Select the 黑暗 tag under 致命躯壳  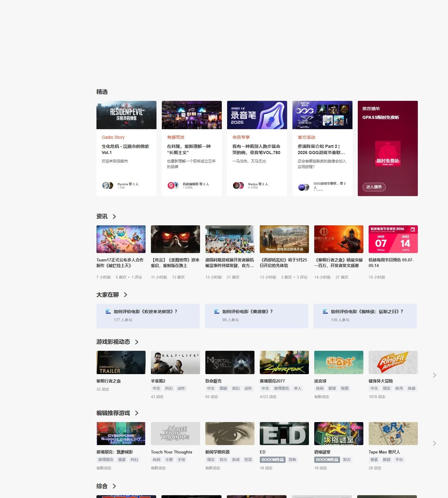pyautogui.click(x=223, y=388)
